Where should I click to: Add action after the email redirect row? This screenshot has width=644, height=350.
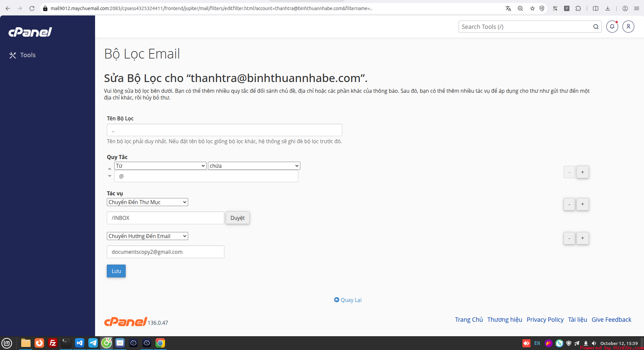(x=583, y=238)
